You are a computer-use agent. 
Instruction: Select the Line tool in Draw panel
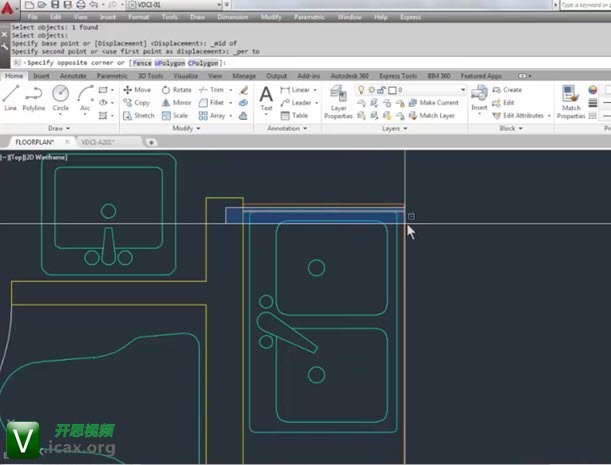10,97
